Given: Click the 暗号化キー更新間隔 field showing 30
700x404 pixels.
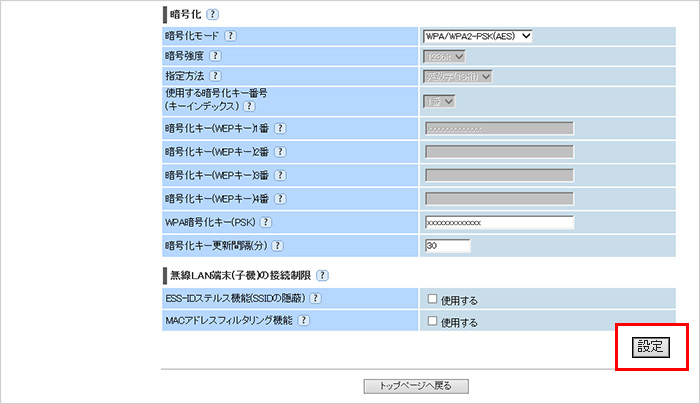Looking at the screenshot, I should point(447,246).
